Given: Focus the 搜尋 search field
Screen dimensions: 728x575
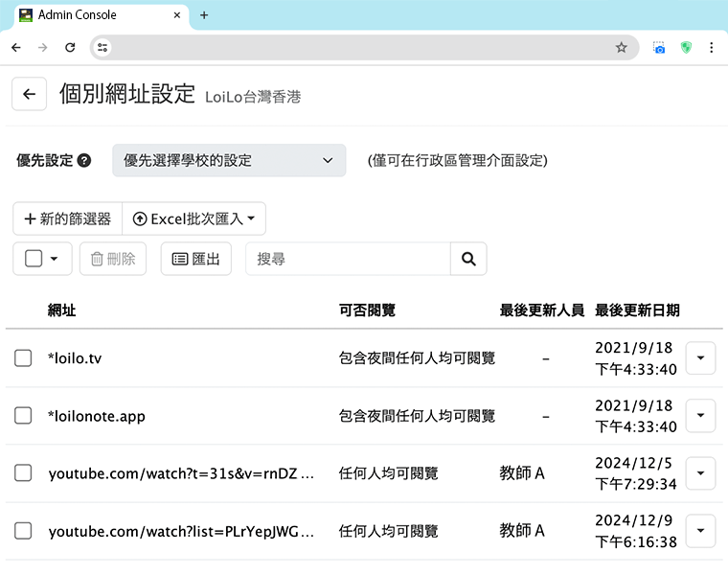Looking at the screenshot, I should [x=348, y=259].
